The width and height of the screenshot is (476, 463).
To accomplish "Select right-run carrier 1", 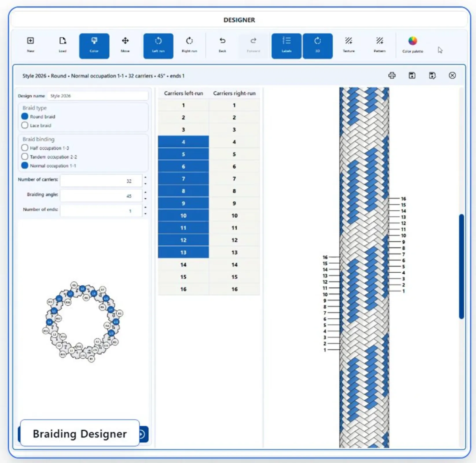I will click(234, 105).
